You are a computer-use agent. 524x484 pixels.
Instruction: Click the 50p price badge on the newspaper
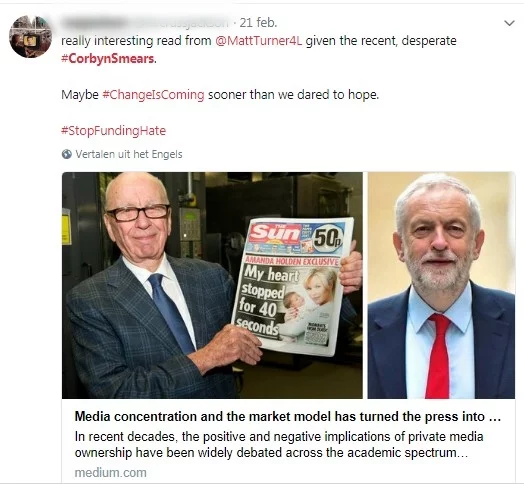pos(328,238)
